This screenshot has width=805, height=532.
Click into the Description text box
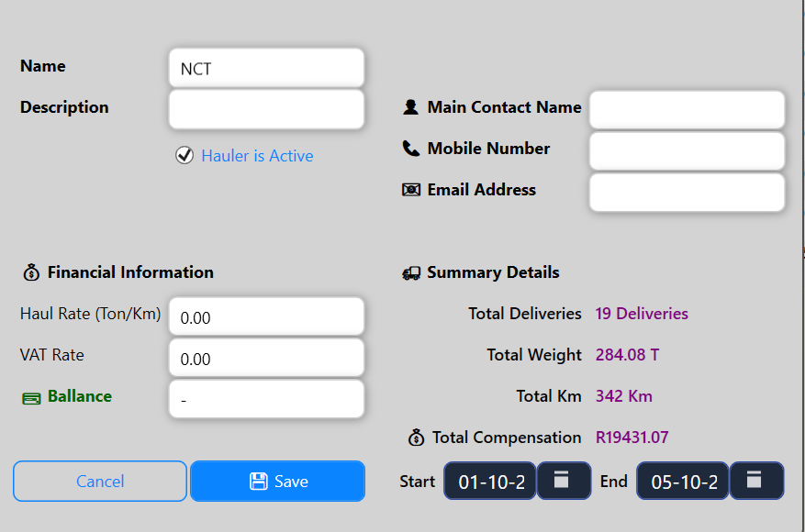[x=266, y=109]
